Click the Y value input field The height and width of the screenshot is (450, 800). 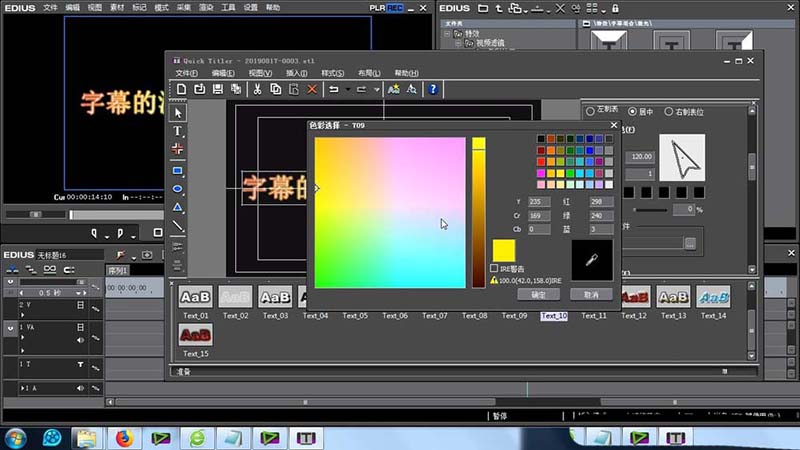click(539, 202)
